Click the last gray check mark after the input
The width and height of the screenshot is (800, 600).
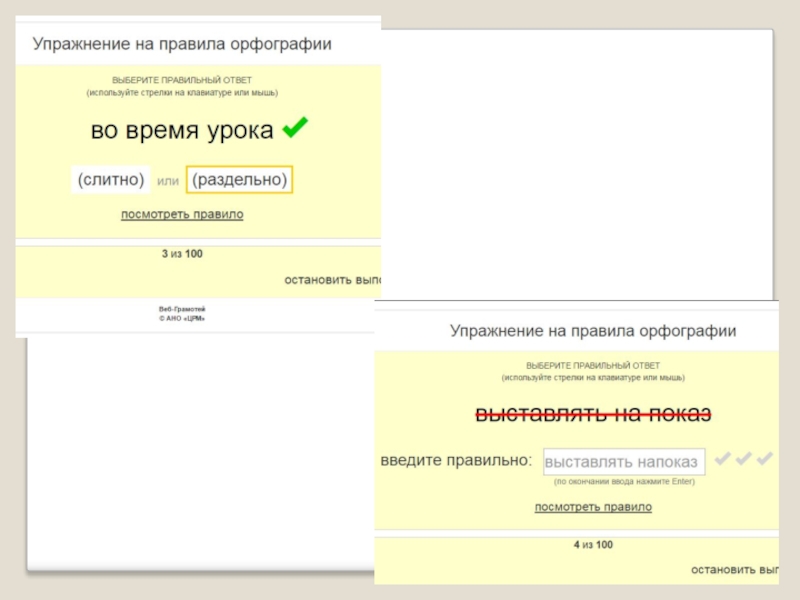[x=765, y=459]
